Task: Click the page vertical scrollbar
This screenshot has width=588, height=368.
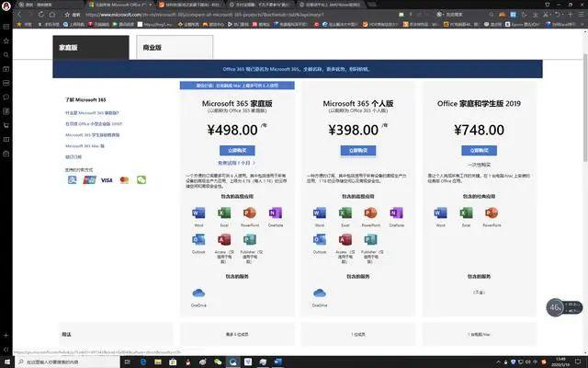Action: click(x=585, y=108)
